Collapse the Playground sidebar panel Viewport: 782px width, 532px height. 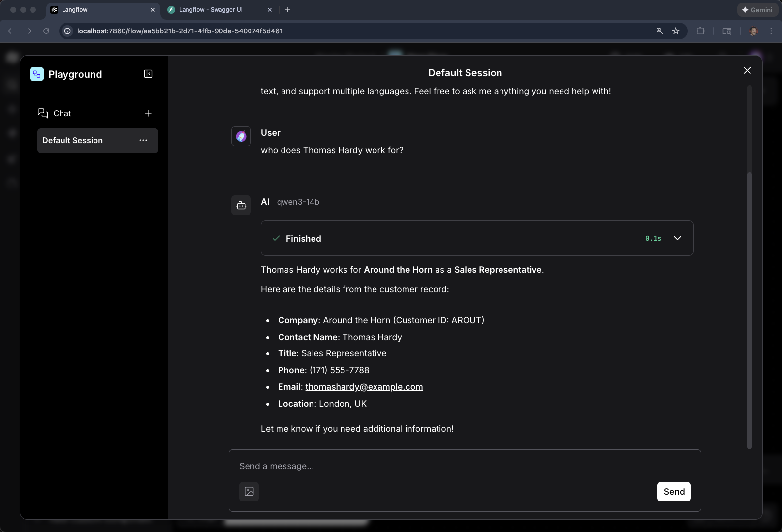click(148, 74)
